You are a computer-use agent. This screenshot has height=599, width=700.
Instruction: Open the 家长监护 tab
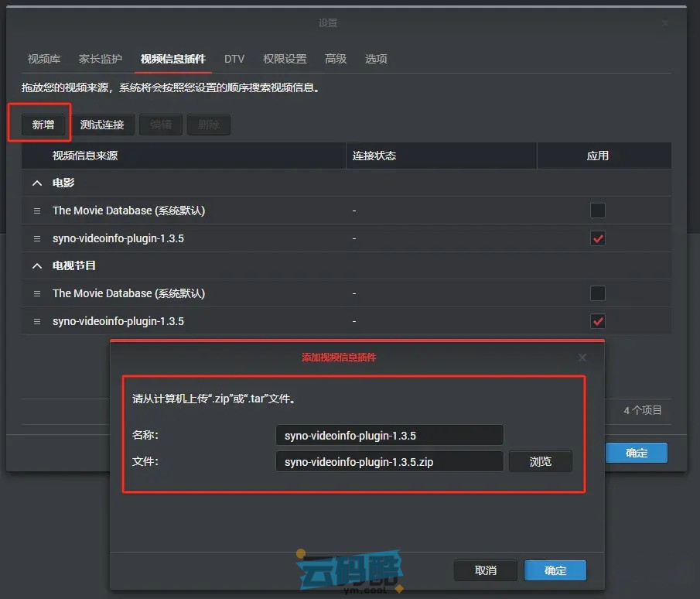coord(101,59)
